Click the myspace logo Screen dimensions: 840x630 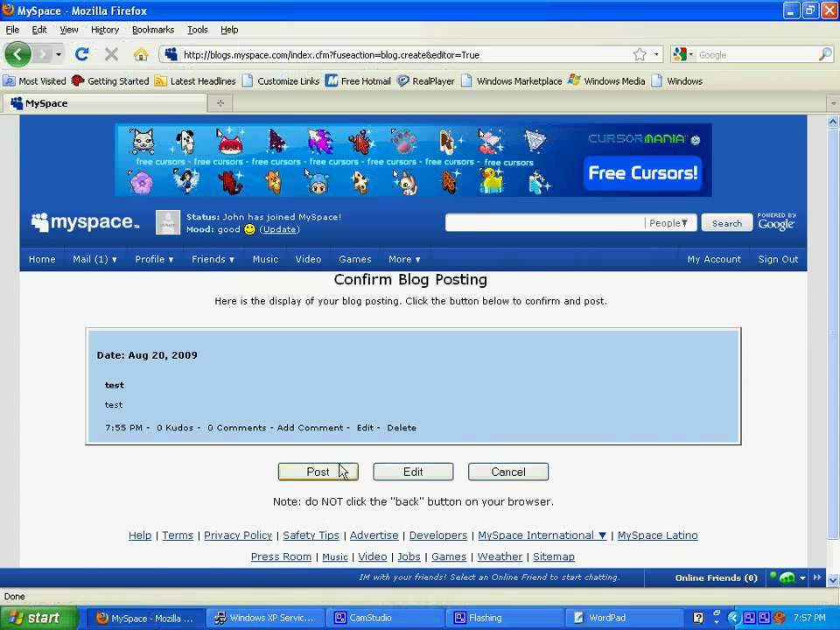coord(83,222)
